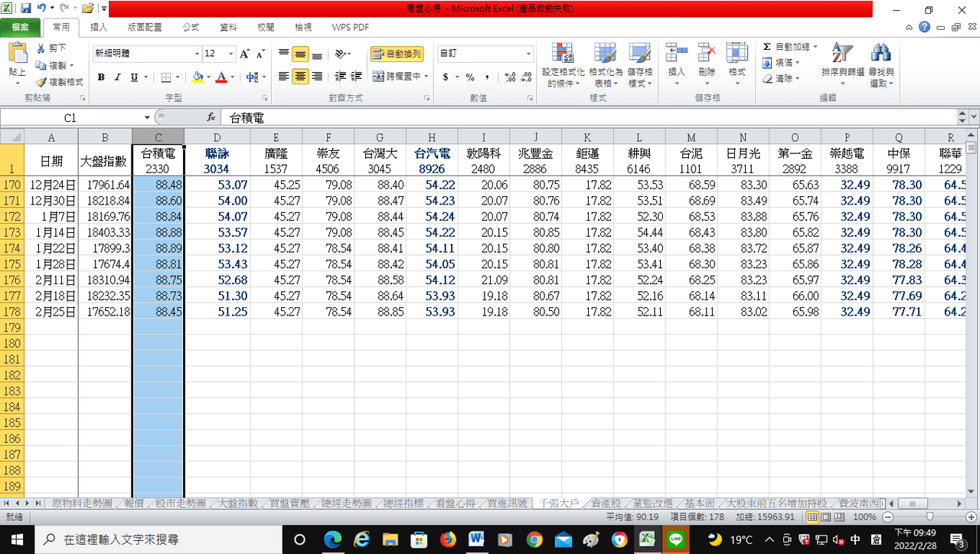Click the Delete cells (刪除) icon
Viewport: 980px width, 554px height.
click(706, 54)
